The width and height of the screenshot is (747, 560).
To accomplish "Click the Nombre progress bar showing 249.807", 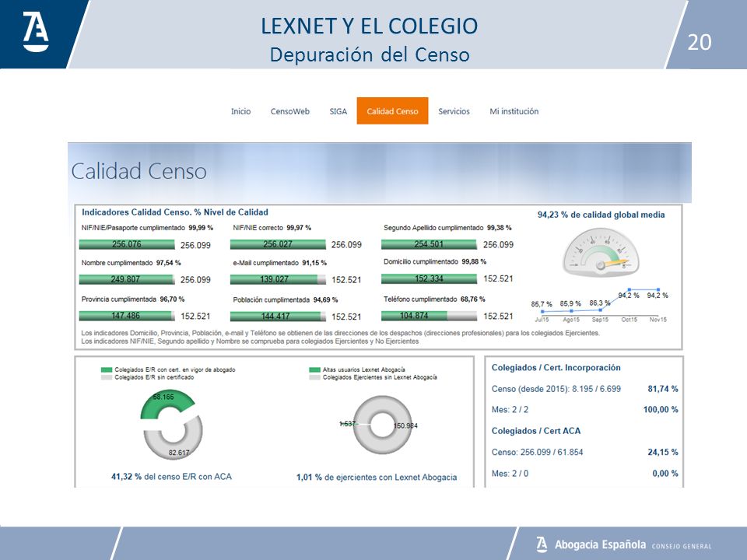I will tap(127, 279).
